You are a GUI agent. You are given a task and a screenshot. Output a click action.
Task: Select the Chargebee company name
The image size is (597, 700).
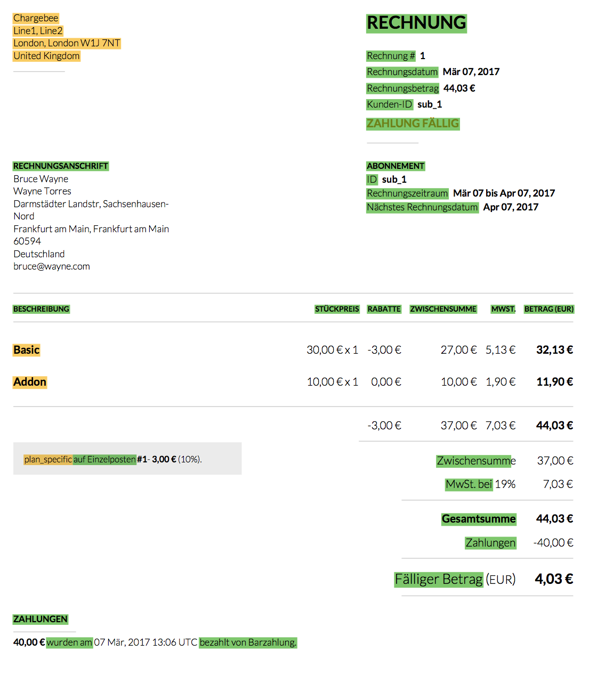point(36,18)
